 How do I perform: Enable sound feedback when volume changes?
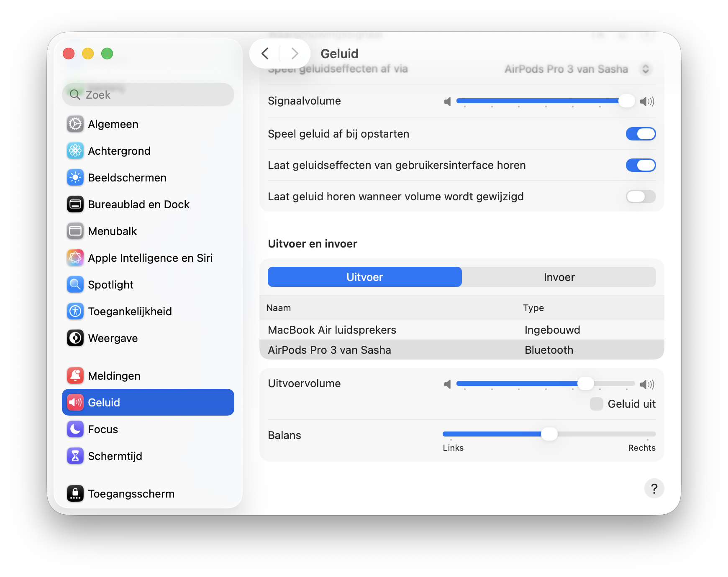click(x=640, y=197)
